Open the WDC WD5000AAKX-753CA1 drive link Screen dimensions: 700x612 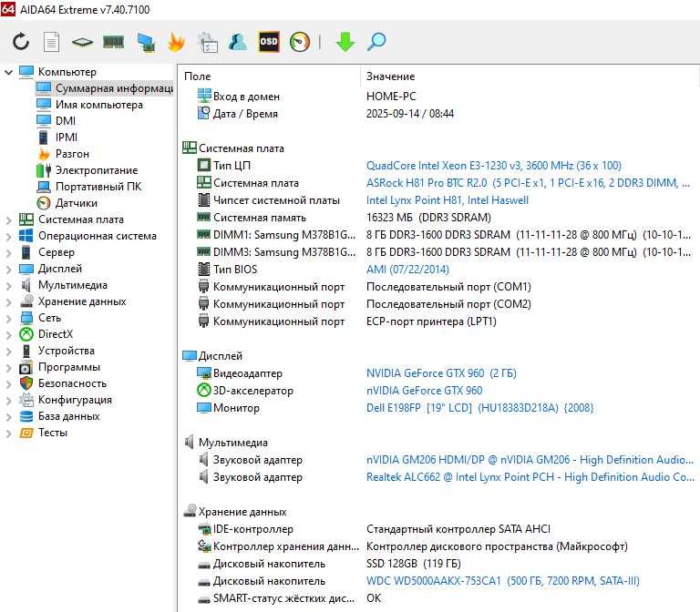pos(503,581)
